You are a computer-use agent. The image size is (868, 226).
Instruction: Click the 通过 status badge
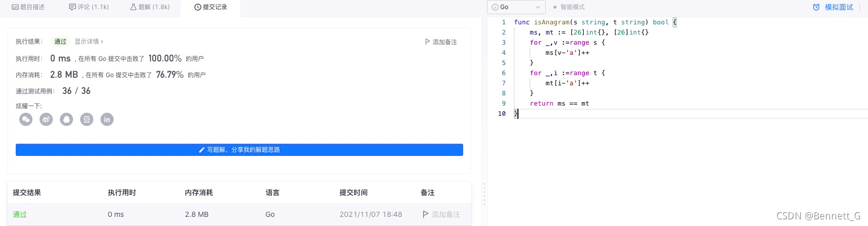point(60,42)
